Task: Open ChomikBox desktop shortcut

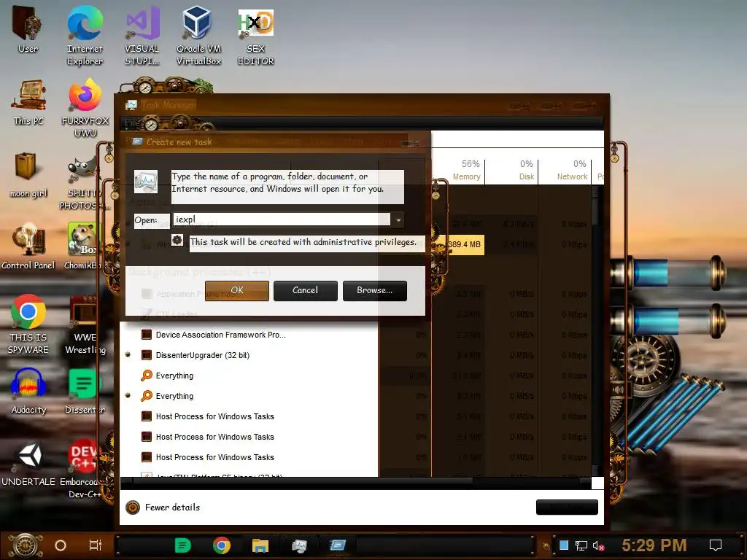Action: pyautogui.click(x=84, y=246)
